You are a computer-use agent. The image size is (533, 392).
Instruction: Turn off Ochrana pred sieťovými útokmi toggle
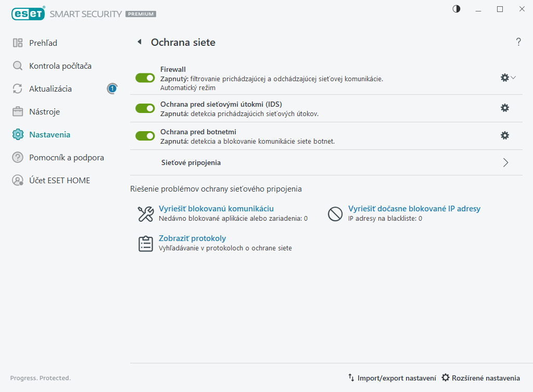(145, 108)
